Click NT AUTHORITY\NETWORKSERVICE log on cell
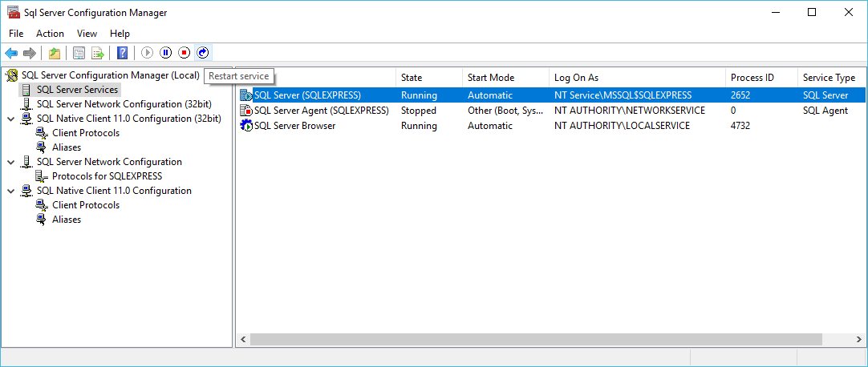Screen dimensions: 868x367 coord(630,111)
